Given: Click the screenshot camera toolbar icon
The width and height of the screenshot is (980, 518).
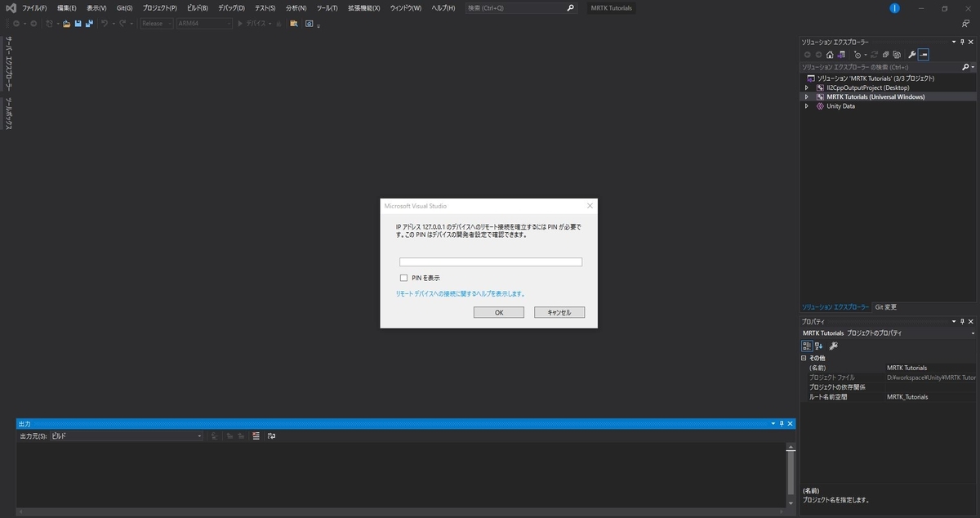Looking at the screenshot, I should tap(310, 24).
